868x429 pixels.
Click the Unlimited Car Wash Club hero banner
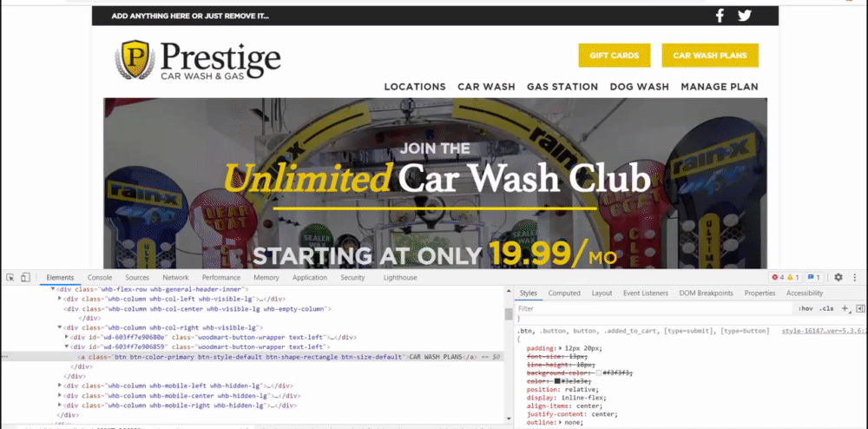point(435,183)
